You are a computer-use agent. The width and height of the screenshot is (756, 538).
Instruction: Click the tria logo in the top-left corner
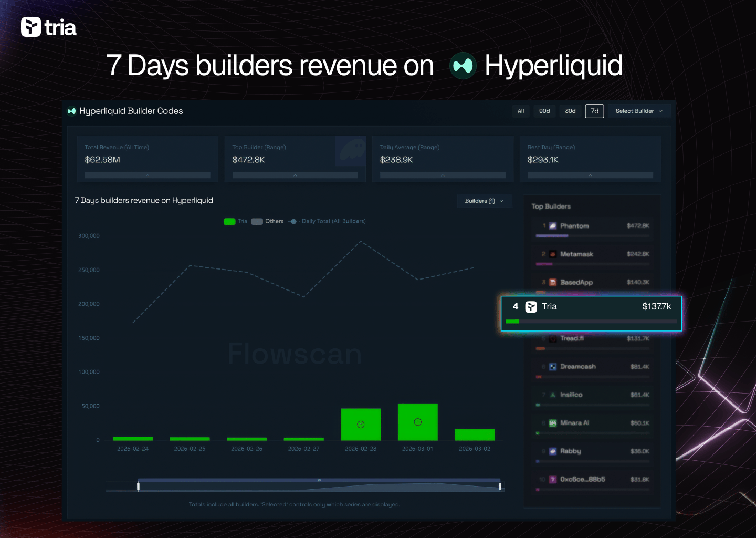(49, 27)
